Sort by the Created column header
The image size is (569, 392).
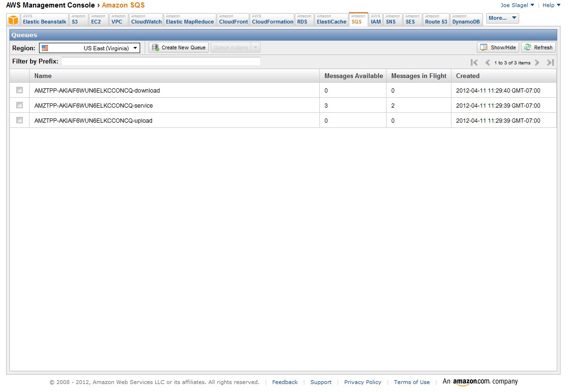[504, 76]
